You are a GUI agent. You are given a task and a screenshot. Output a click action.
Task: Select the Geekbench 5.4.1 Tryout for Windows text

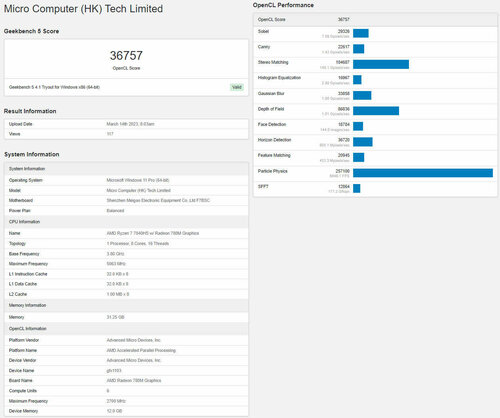[54, 87]
